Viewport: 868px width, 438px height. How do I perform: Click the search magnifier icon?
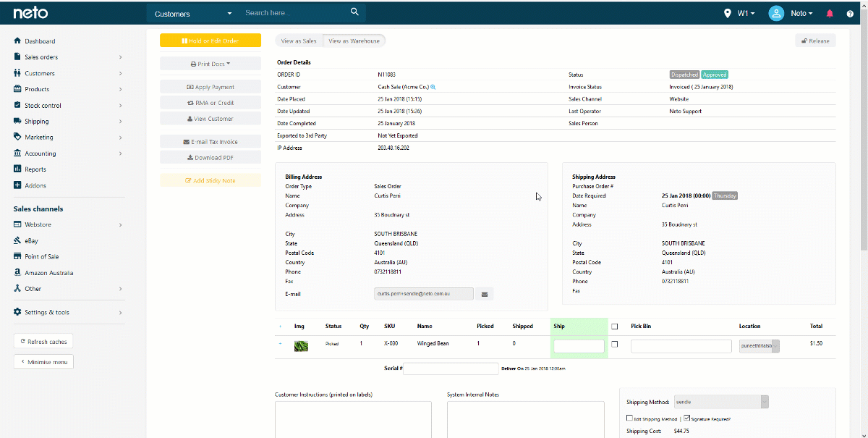coord(354,12)
